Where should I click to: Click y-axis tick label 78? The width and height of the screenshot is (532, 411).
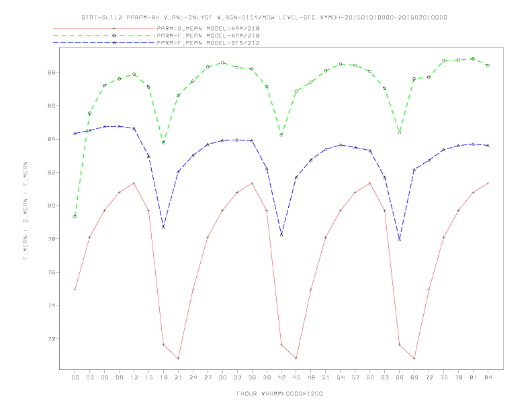point(52,239)
